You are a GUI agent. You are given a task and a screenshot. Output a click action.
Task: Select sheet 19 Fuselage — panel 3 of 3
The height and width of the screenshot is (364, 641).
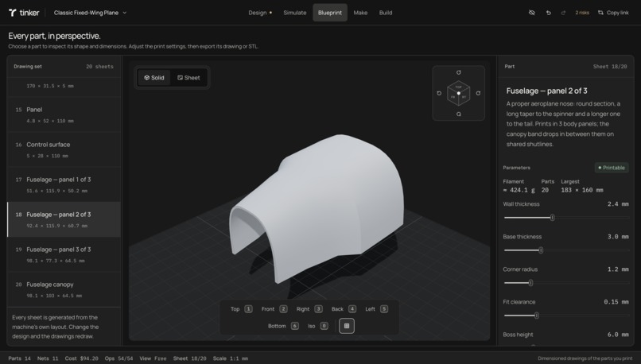pyautogui.click(x=64, y=254)
